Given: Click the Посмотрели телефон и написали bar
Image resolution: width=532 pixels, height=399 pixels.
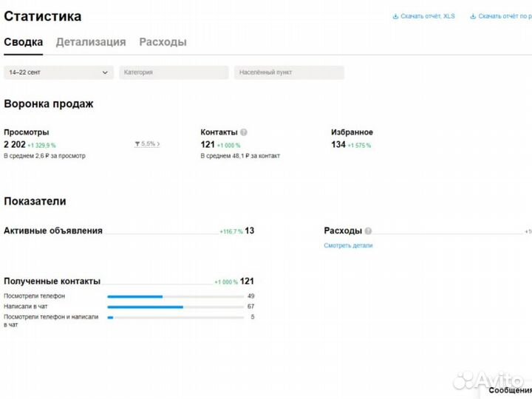Looking at the screenshot, I should pyautogui.click(x=175, y=318).
